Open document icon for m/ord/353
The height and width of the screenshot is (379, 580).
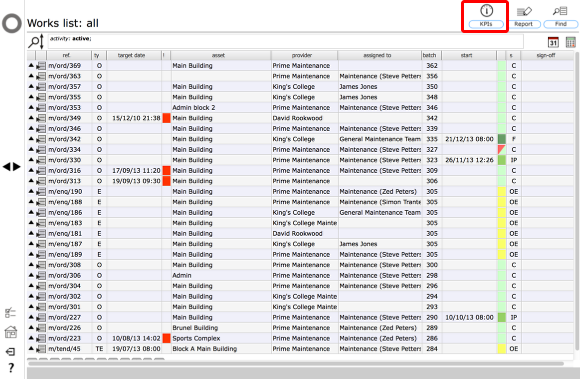(x=41, y=108)
